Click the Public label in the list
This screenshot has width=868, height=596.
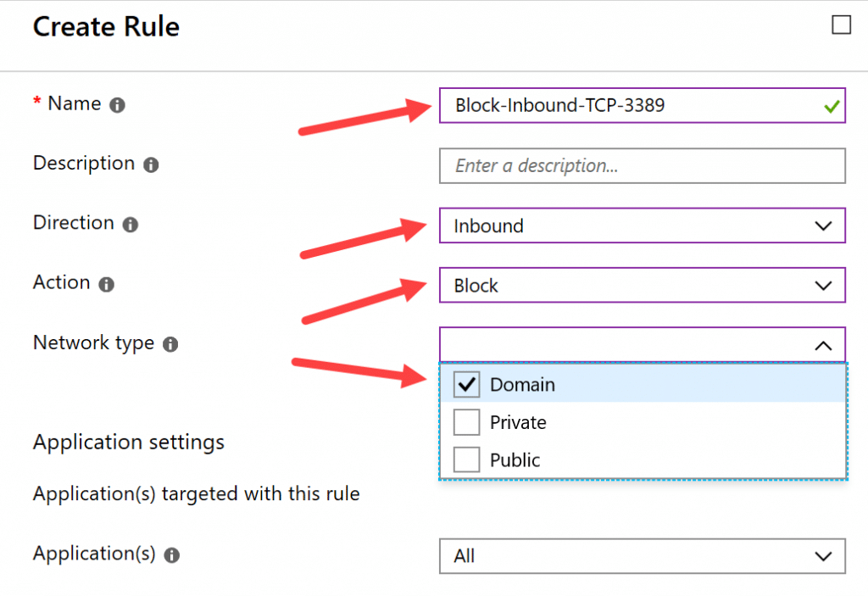516,460
